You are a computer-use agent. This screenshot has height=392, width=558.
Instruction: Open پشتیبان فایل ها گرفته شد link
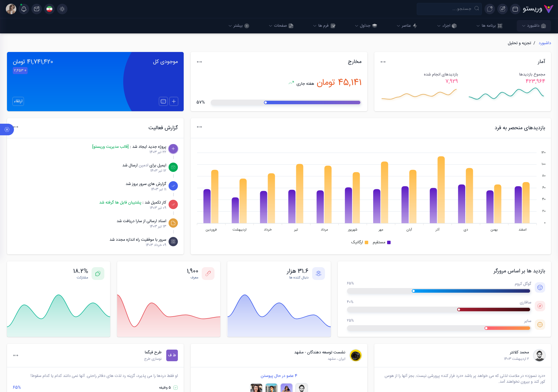coord(120,202)
